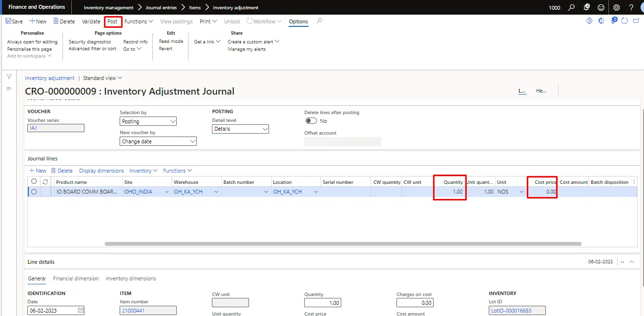
Task: Expand the Go to dropdown
Action: click(x=132, y=49)
